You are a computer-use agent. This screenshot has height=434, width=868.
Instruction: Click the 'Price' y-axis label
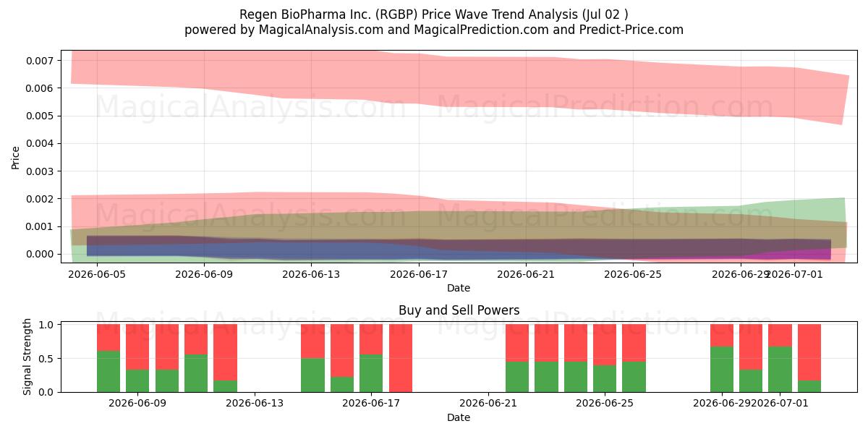click(16, 156)
